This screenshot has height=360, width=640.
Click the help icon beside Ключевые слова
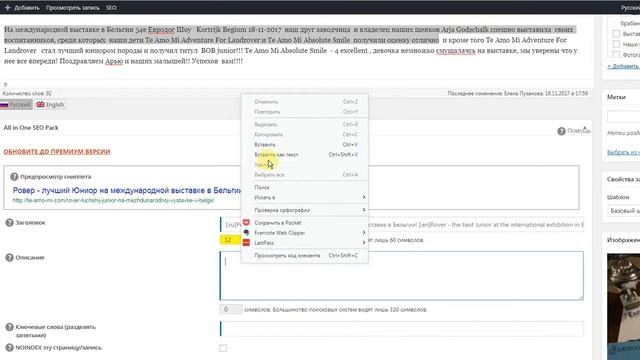pos(9,327)
